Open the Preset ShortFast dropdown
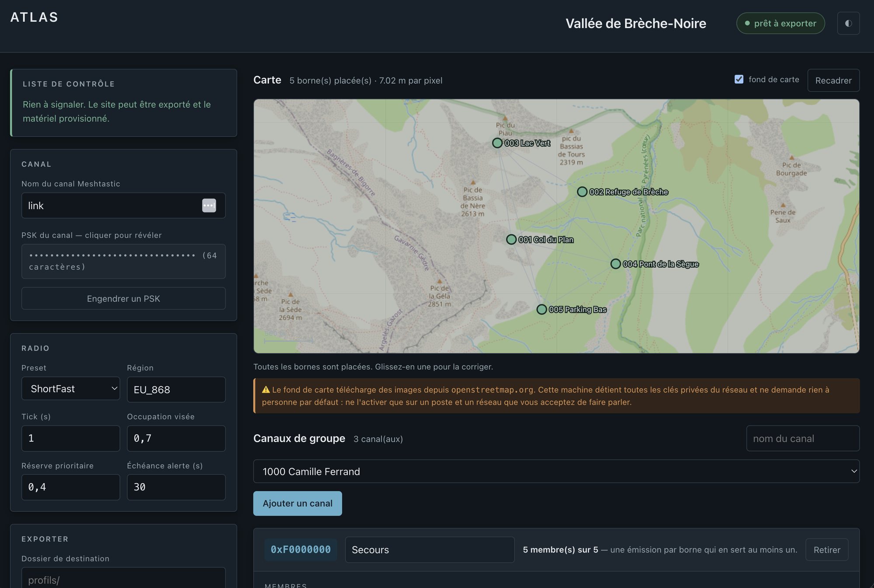Image resolution: width=874 pixels, height=588 pixels. 71,388
